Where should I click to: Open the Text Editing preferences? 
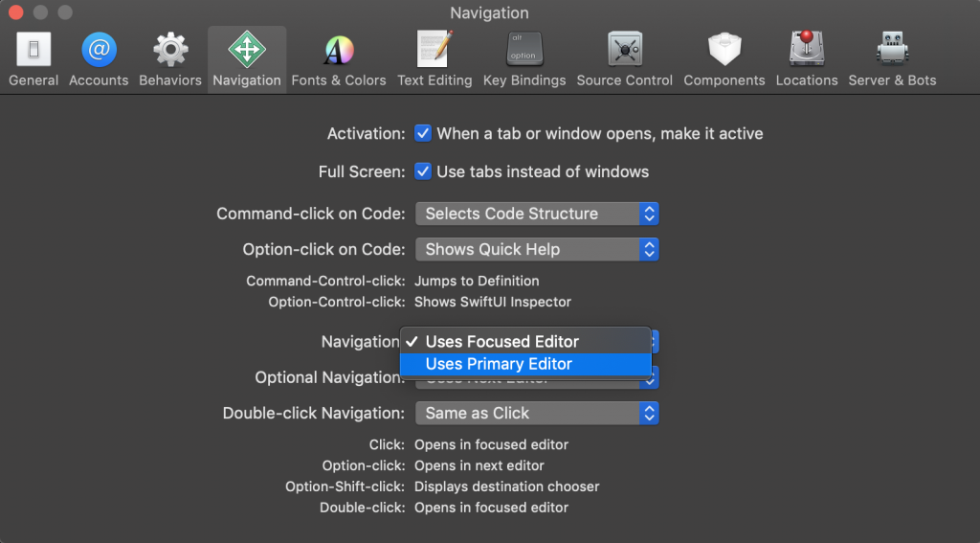(x=434, y=59)
